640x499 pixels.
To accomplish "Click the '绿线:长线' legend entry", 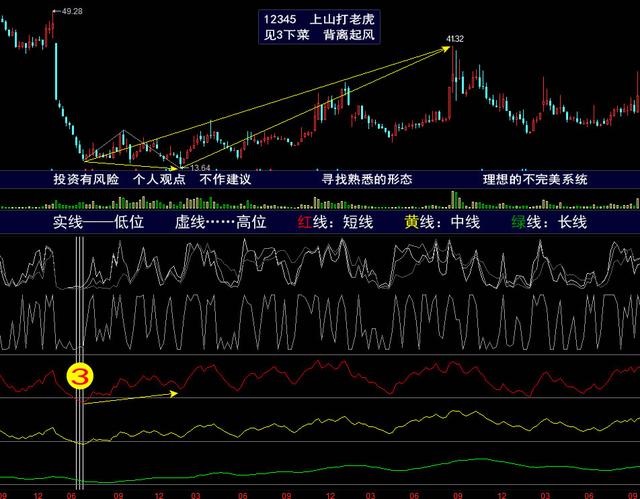I will pyautogui.click(x=549, y=222).
